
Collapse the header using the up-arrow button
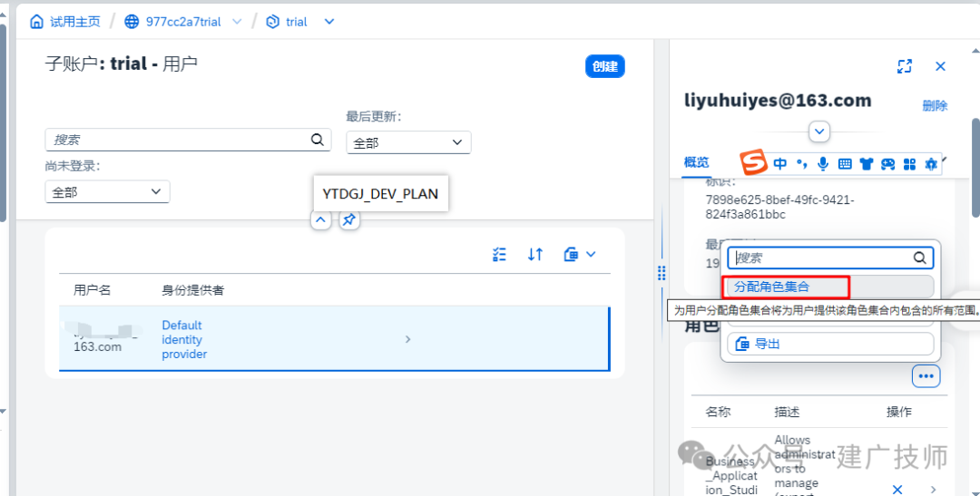(x=320, y=219)
